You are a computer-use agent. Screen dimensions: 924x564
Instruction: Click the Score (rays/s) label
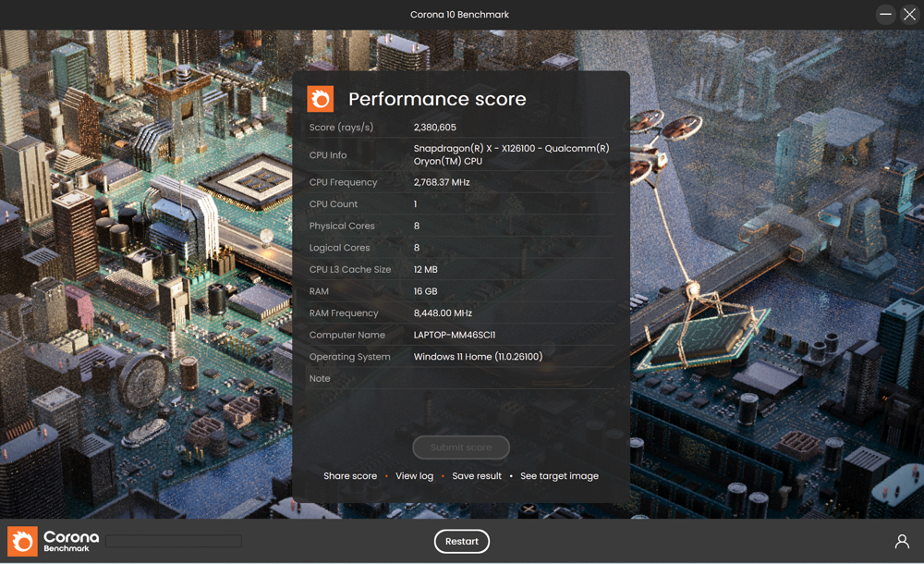pyautogui.click(x=341, y=127)
